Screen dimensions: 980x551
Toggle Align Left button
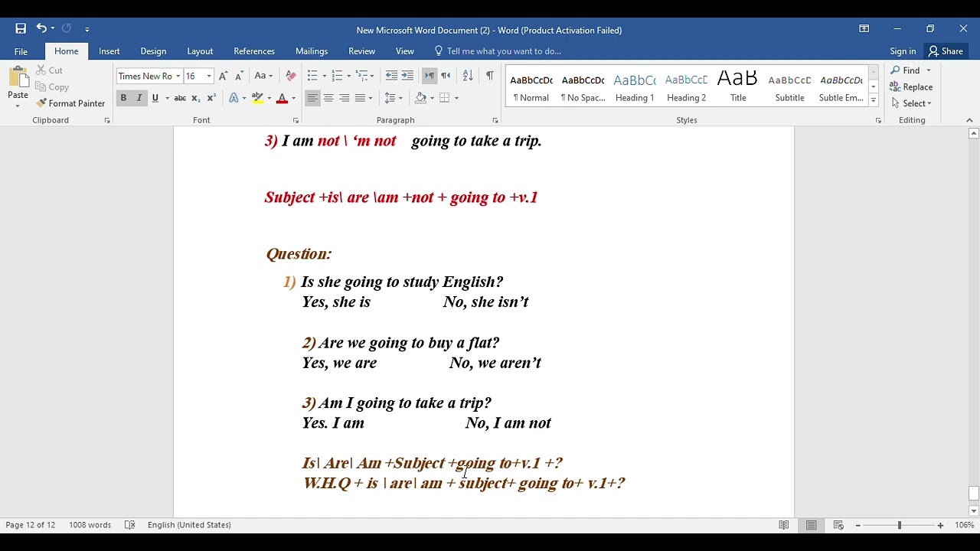click(312, 98)
